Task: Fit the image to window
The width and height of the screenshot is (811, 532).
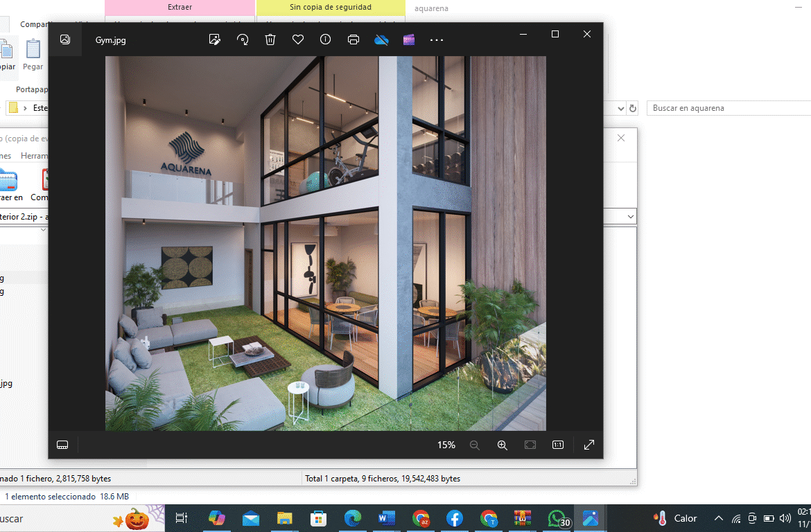Action: click(530, 445)
